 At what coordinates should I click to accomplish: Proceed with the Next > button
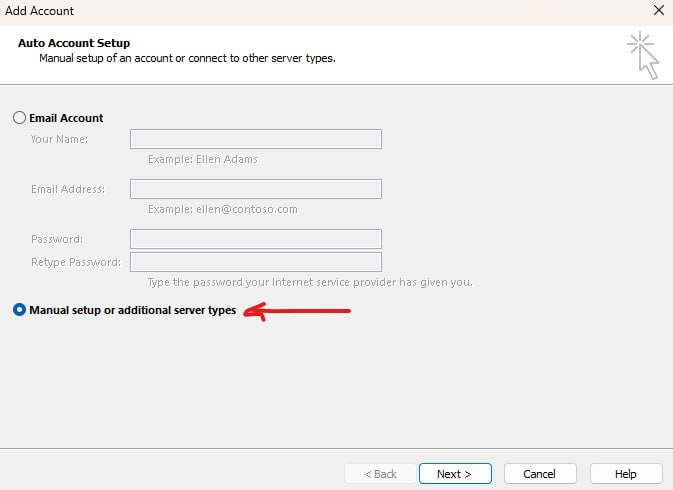(x=455, y=474)
